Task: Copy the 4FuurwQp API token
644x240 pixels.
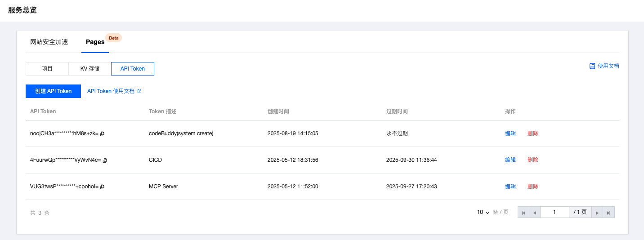Action: tap(105, 160)
